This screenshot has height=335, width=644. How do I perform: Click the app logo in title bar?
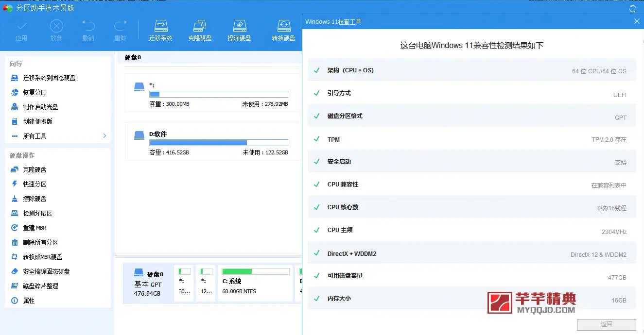(8, 8)
